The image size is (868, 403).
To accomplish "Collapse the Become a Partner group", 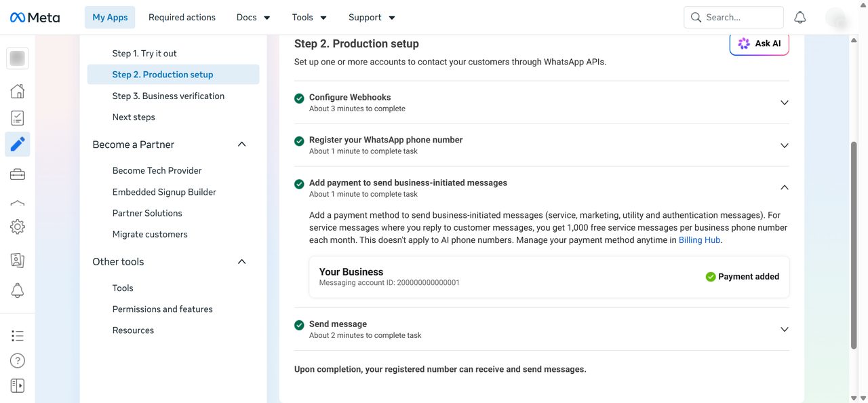I will [242, 145].
